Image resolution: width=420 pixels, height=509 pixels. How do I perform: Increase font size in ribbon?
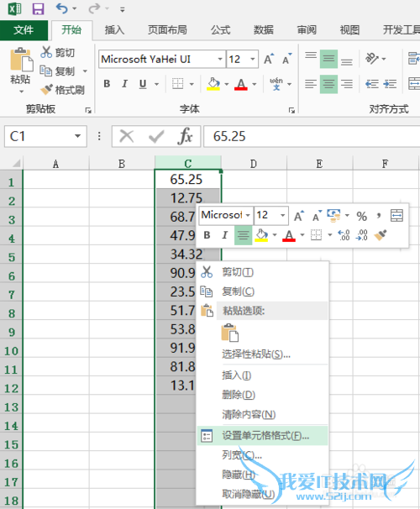tap(269, 59)
